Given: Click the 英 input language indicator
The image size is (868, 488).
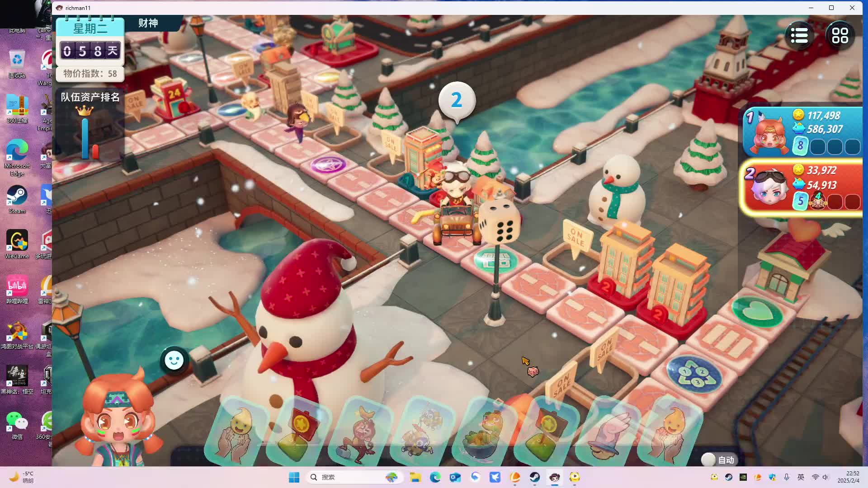Looking at the screenshot, I should pos(801,477).
